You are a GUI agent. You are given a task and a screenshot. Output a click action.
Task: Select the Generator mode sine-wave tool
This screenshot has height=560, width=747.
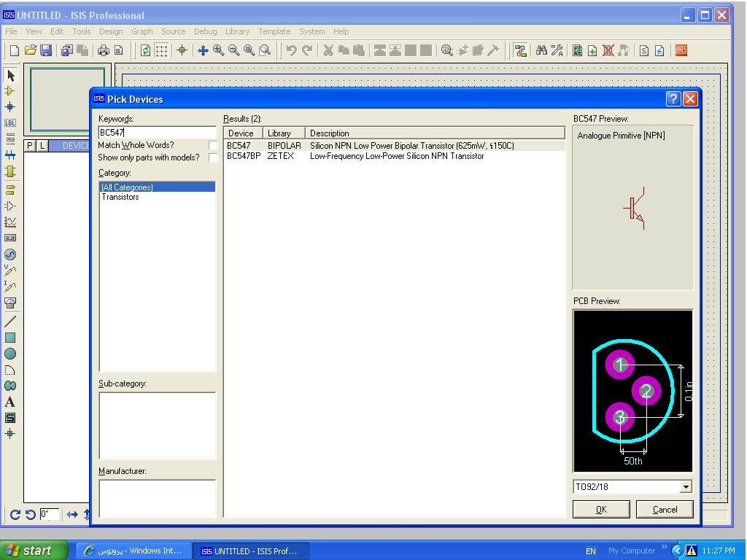[x=10, y=254]
